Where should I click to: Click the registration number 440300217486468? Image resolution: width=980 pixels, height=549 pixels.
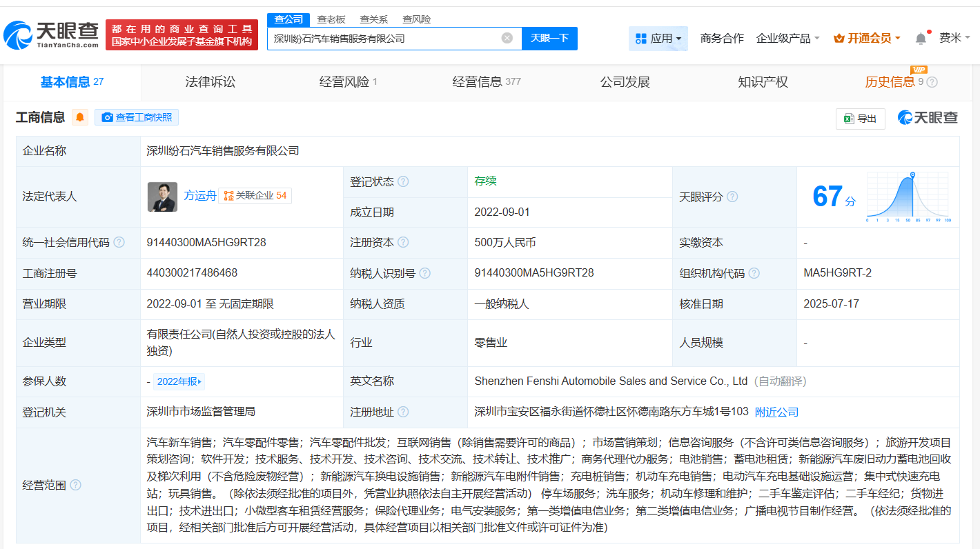pos(192,273)
